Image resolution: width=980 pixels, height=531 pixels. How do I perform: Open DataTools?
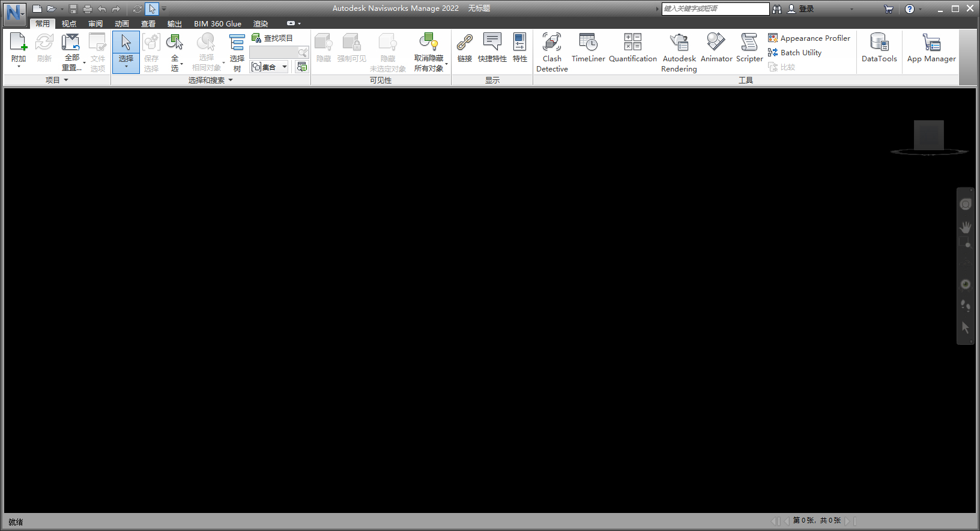pyautogui.click(x=879, y=47)
